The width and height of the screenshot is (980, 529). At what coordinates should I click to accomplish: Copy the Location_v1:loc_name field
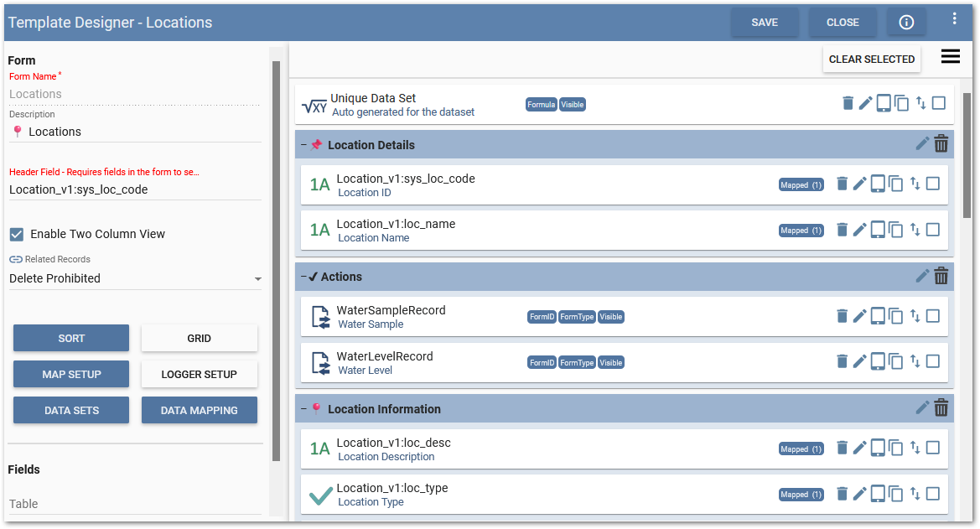pyautogui.click(x=895, y=230)
